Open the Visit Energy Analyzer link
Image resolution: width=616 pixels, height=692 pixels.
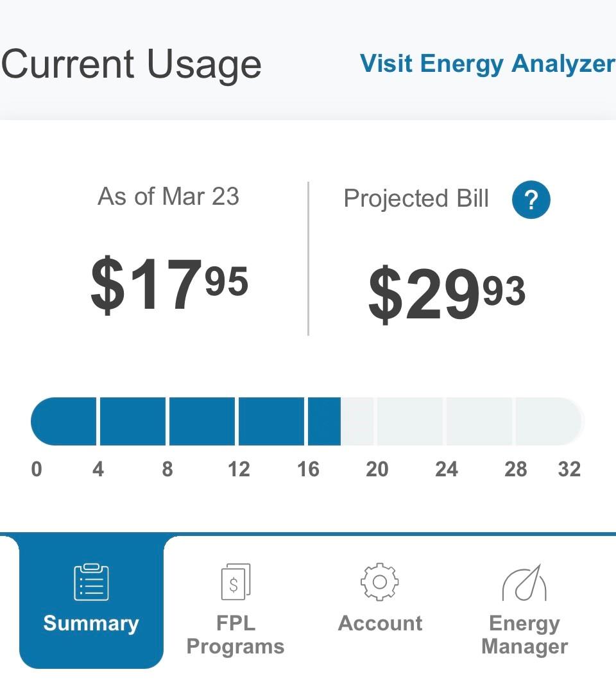coord(487,64)
